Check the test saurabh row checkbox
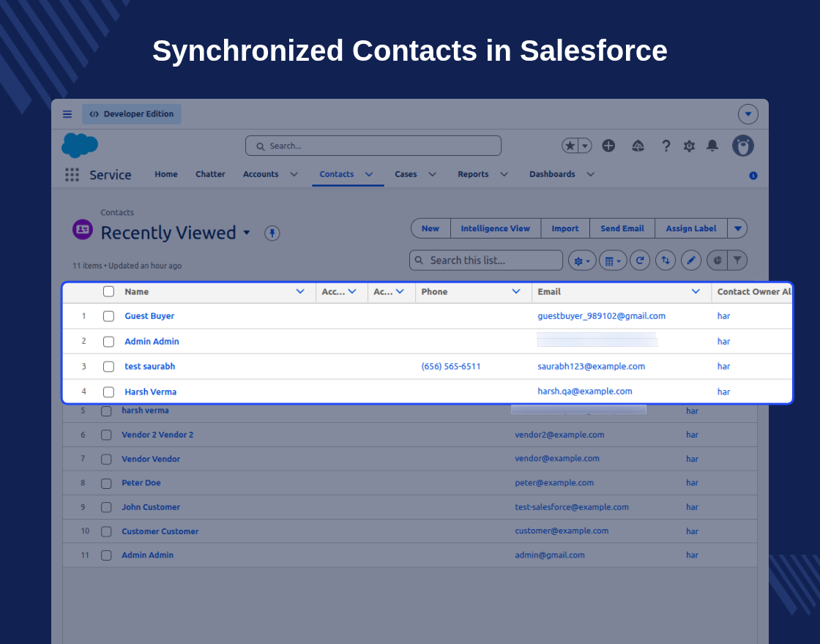The width and height of the screenshot is (820, 644). click(x=108, y=367)
